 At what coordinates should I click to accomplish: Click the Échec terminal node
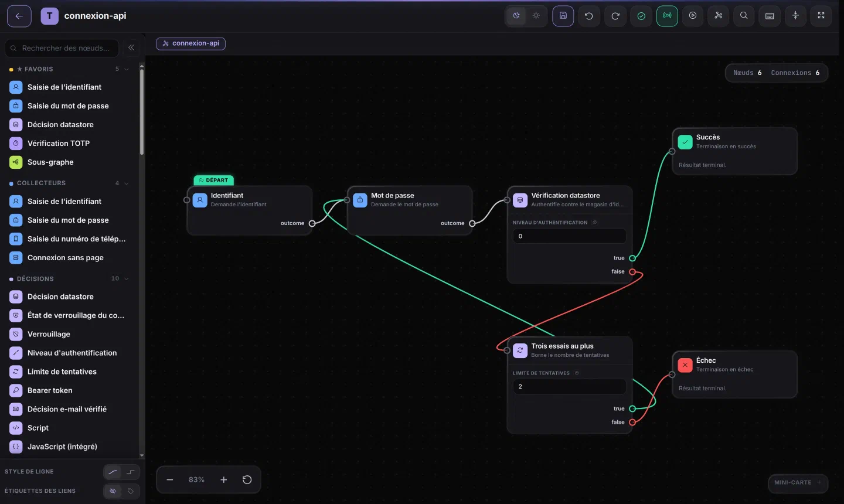coord(734,374)
